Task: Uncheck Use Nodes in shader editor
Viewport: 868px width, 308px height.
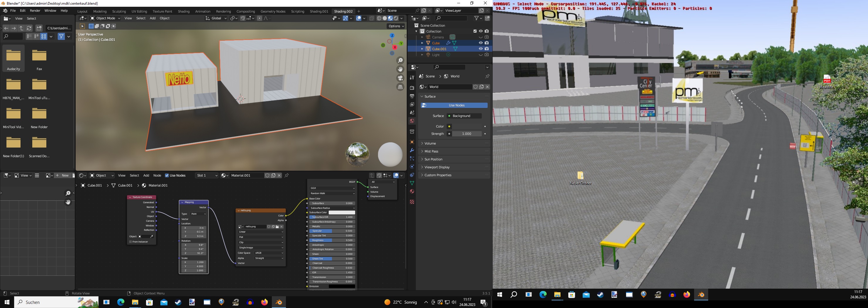Action: [x=167, y=176]
